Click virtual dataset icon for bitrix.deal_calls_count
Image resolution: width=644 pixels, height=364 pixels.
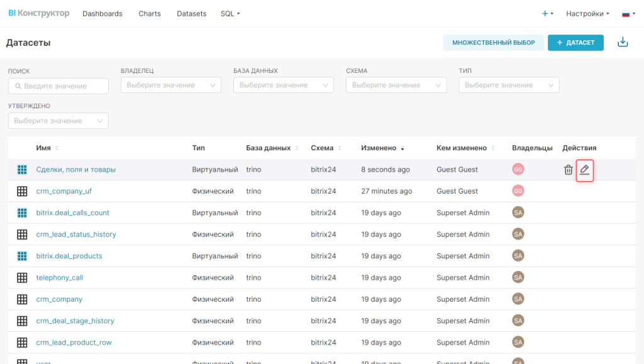[22, 212]
